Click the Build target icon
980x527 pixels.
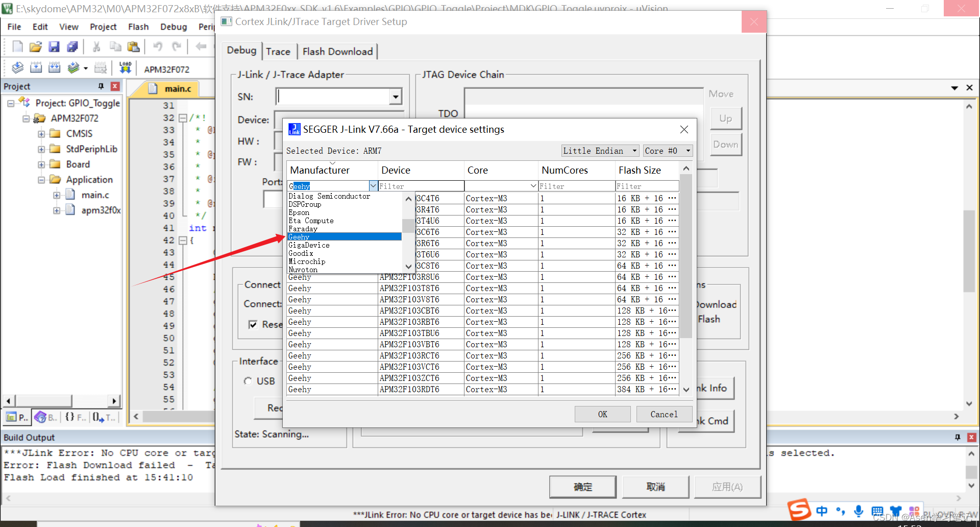(x=36, y=68)
